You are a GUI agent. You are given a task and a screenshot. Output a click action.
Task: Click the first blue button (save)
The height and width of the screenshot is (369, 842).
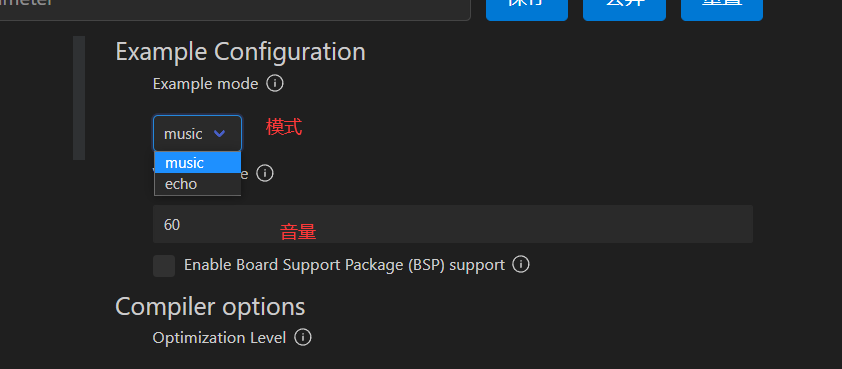527,8
